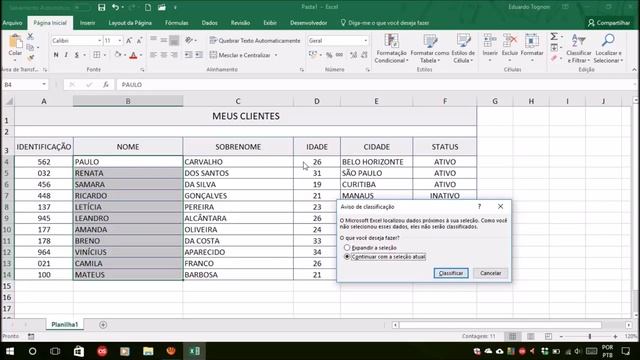Click the Increase Decimal icon
The height and width of the screenshot is (360, 640).
353,55
